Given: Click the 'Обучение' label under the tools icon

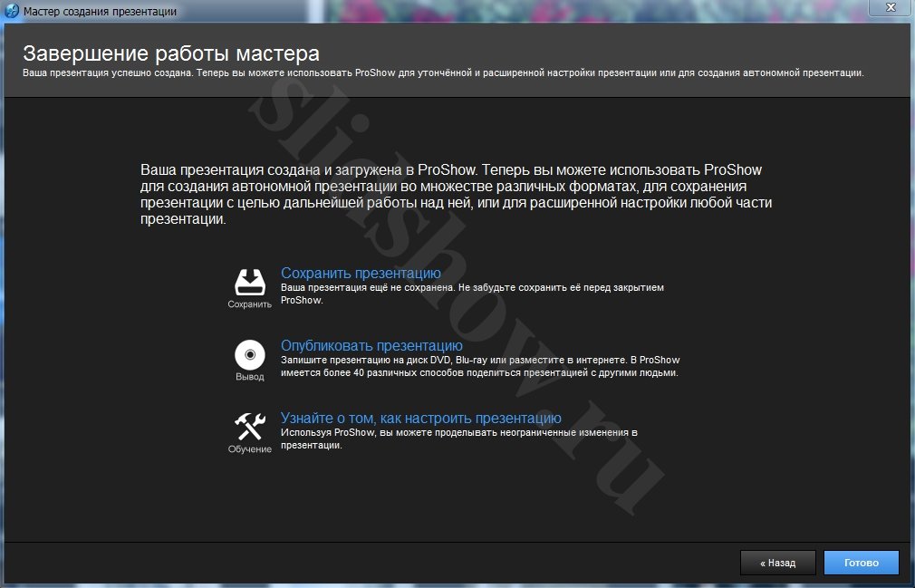Looking at the screenshot, I should pos(250,449).
